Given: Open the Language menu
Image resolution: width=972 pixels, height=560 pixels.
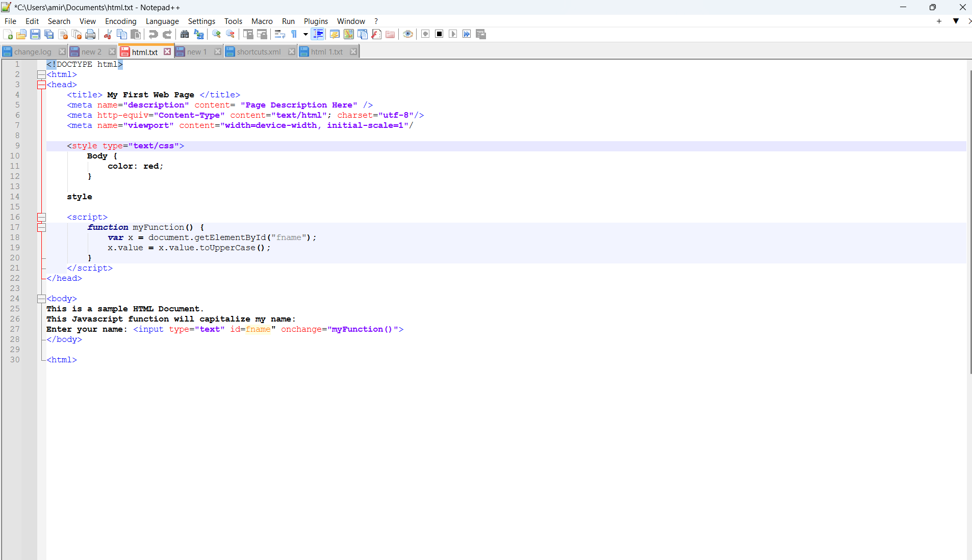Looking at the screenshot, I should coord(162,21).
